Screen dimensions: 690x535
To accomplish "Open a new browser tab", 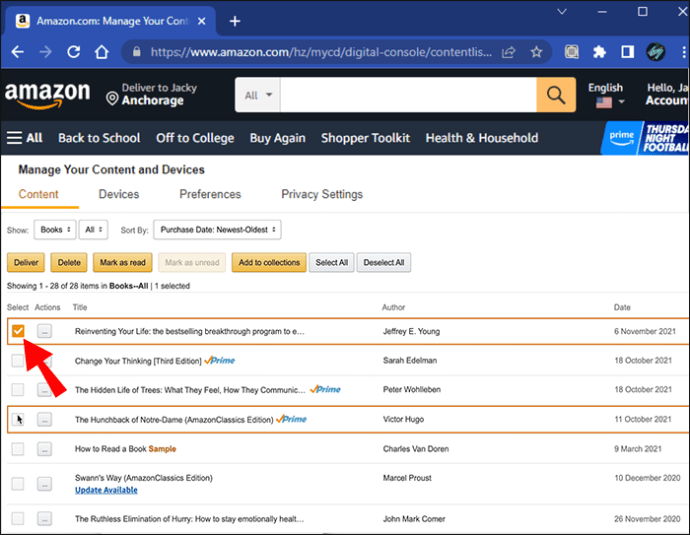I will [x=235, y=21].
